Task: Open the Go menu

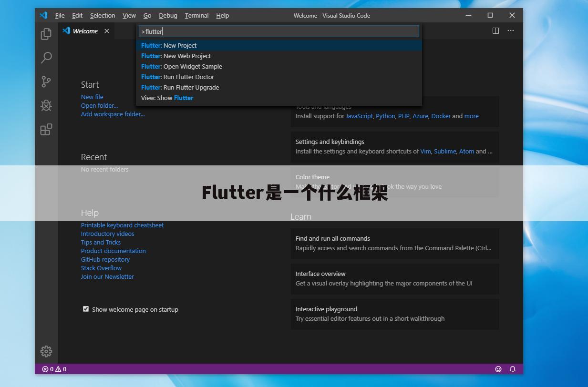Action: [147, 15]
